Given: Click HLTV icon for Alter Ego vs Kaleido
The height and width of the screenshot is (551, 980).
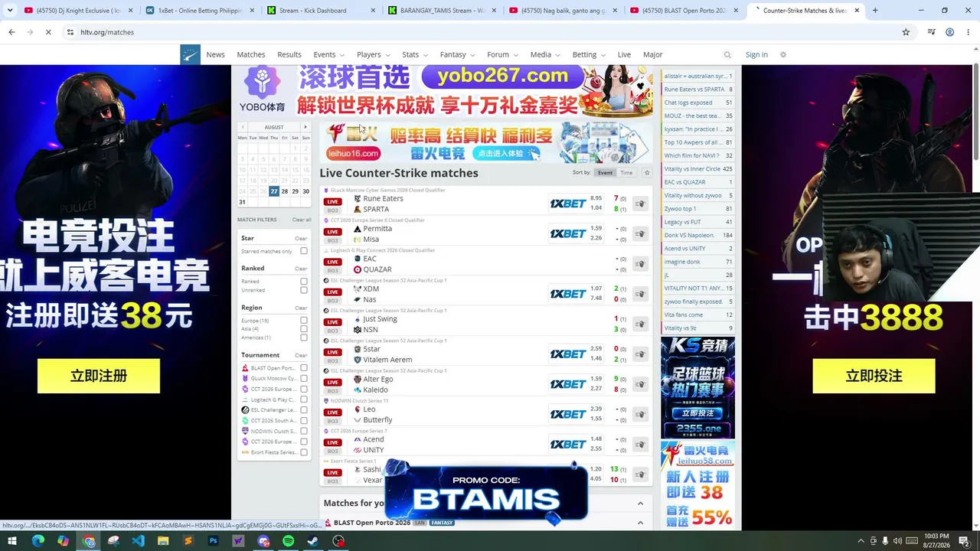Looking at the screenshot, I should pos(640,384).
